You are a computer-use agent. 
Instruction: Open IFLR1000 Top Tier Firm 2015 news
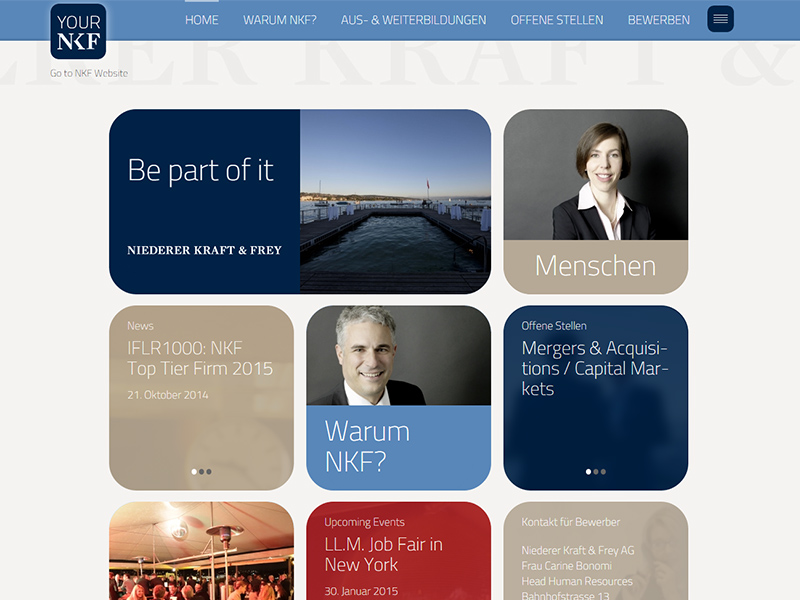click(x=200, y=359)
